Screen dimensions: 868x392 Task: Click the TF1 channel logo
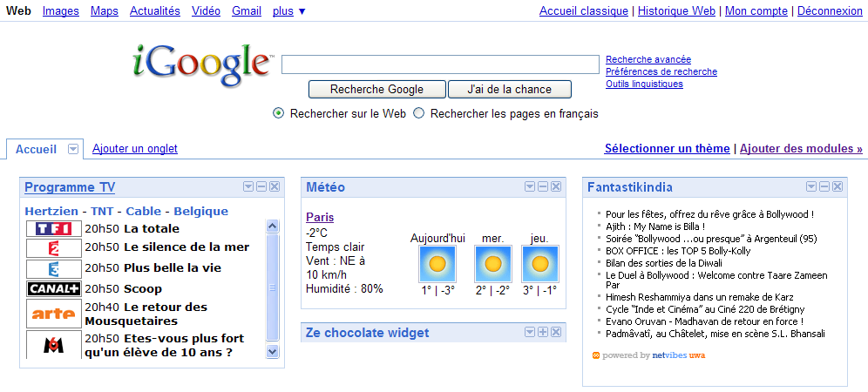click(54, 228)
